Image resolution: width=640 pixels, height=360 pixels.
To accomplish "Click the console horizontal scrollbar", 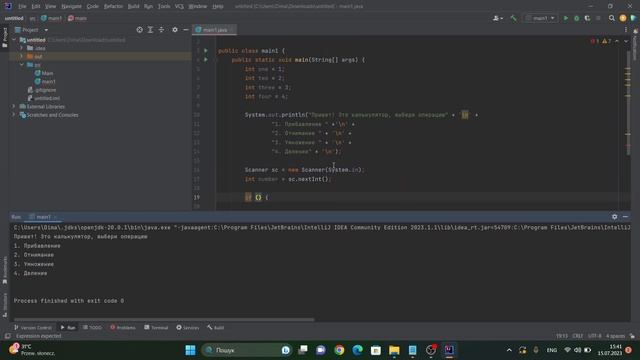I will [163, 320].
